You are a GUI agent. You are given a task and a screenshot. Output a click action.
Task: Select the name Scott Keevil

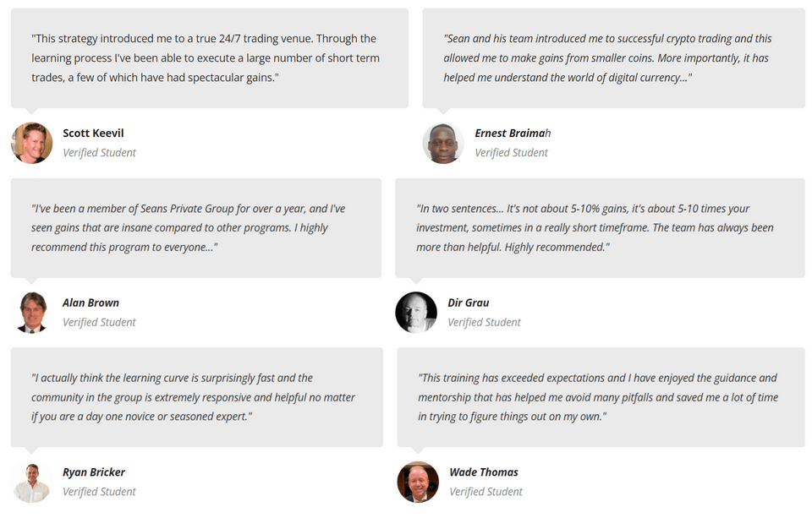(x=93, y=134)
